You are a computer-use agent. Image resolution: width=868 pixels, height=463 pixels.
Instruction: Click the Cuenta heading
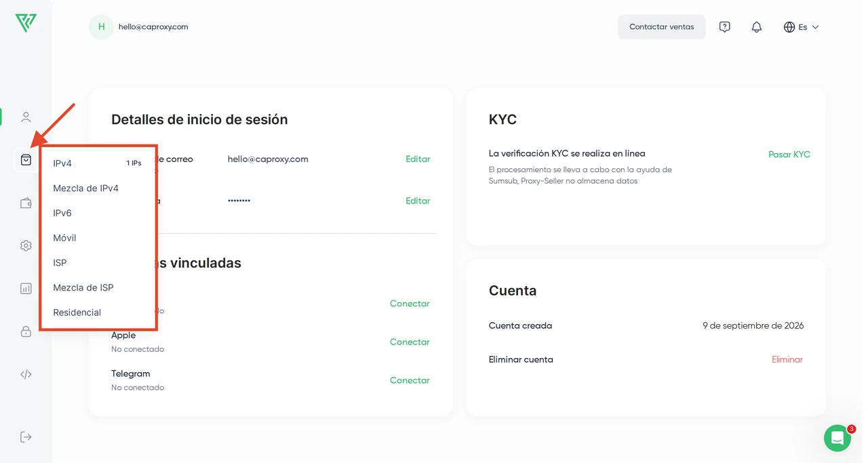click(513, 291)
